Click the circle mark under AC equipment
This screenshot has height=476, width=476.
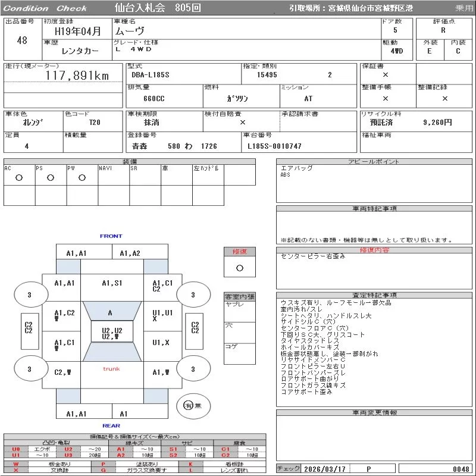pos(19,178)
